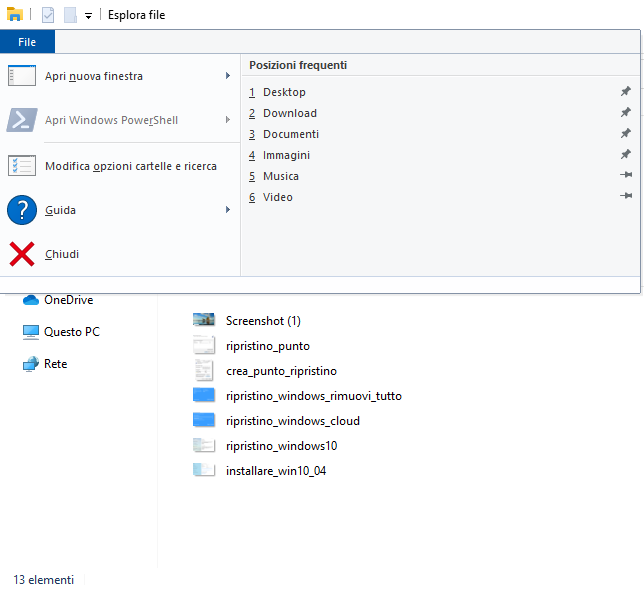Viewport: 644px width, 590px height.
Task: Pin Video to frequent positions
Action: tap(626, 197)
